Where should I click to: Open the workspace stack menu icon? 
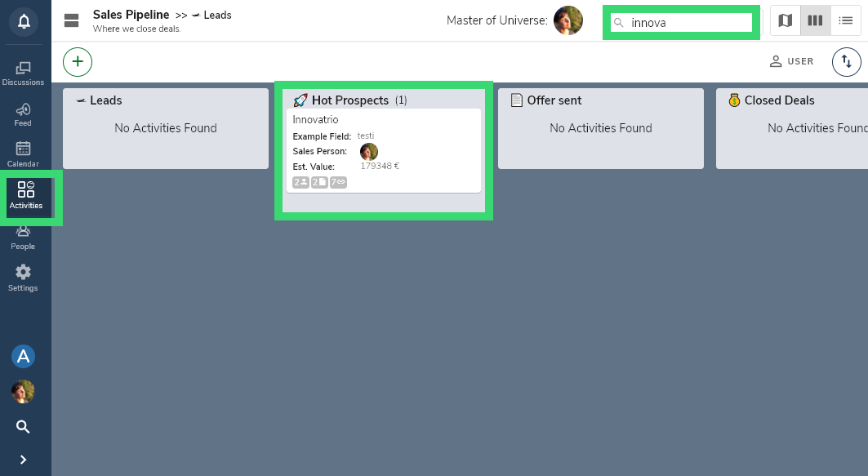click(71, 21)
